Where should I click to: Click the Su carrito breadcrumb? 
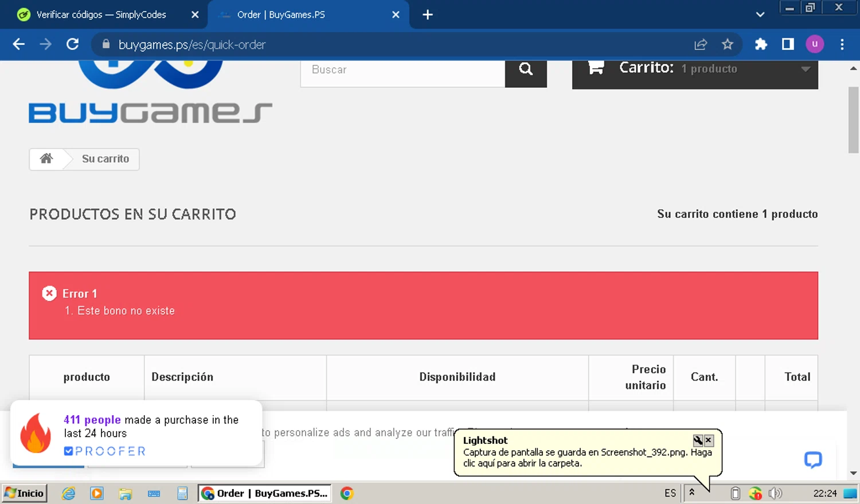coord(105,159)
